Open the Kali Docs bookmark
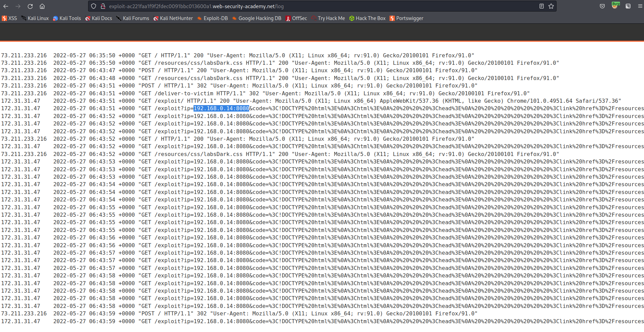This screenshot has height=332, width=644. coord(99,18)
